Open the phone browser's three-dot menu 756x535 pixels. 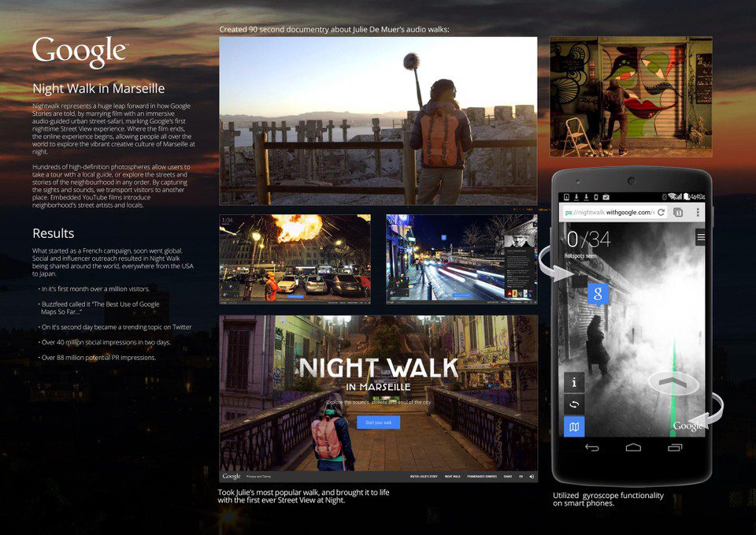point(698,212)
